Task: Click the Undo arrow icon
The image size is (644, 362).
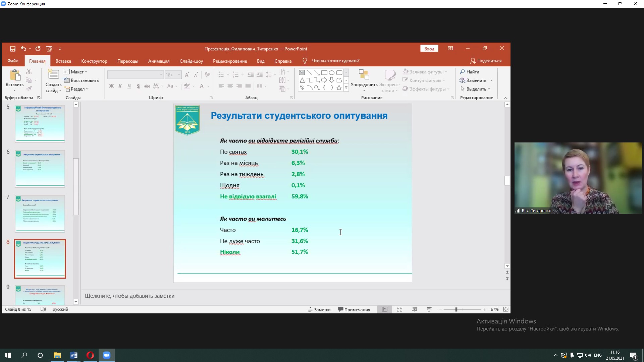Action: tap(23, 49)
